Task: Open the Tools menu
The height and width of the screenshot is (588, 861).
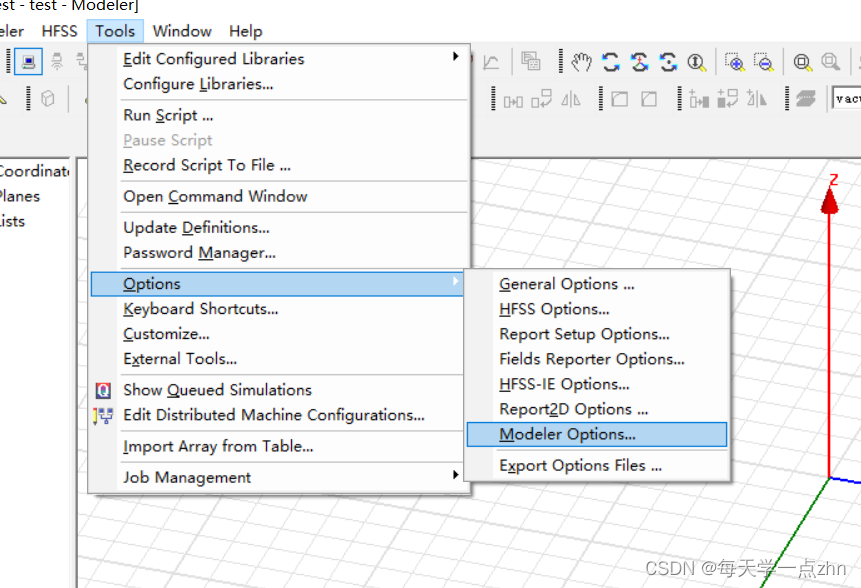Action: tap(115, 31)
